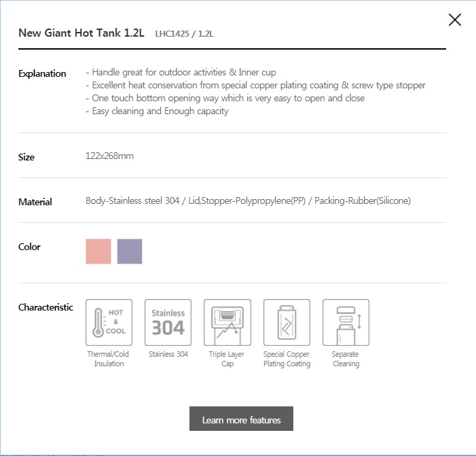476x456 pixels.
Task: Click the Triple Layer Cap caption
Action: 227,359
